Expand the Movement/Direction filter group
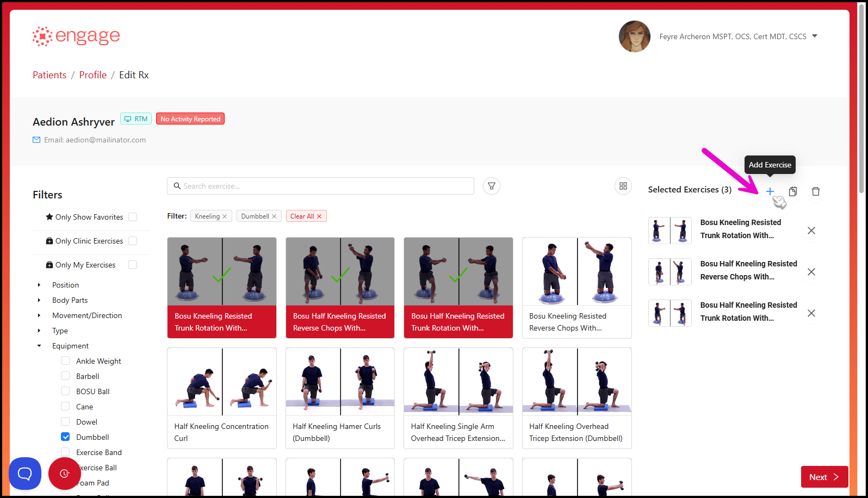The width and height of the screenshot is (868, 498). point(39,315)
